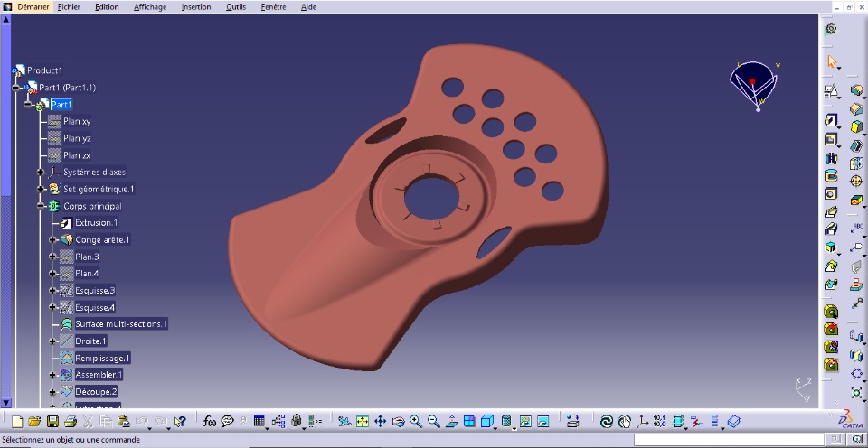The height and width of the screenshot is (448, 868).
Task: Open the What's This help pointer
Action: pyautogui.click(x=179, y=422)
